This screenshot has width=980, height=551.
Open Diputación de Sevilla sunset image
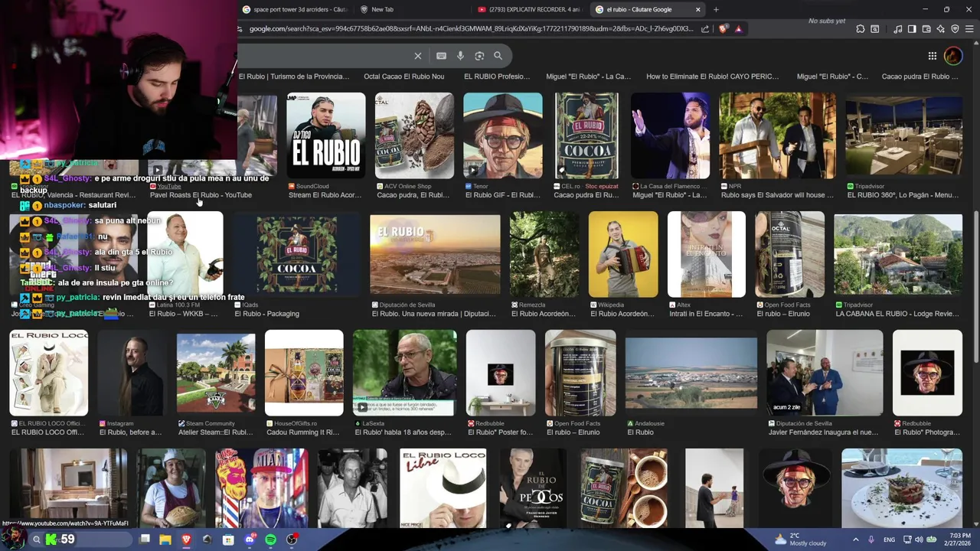[435, 254]
